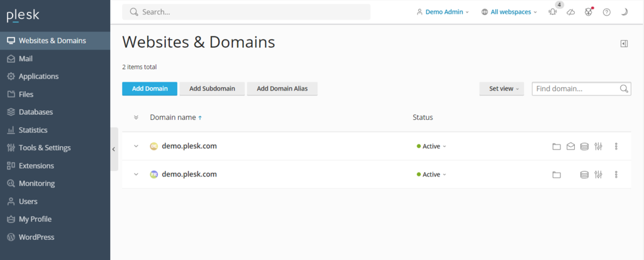
Task: Open the Demo Admin account dropdown
Action: pyautogui.click(x=443, y=12)
